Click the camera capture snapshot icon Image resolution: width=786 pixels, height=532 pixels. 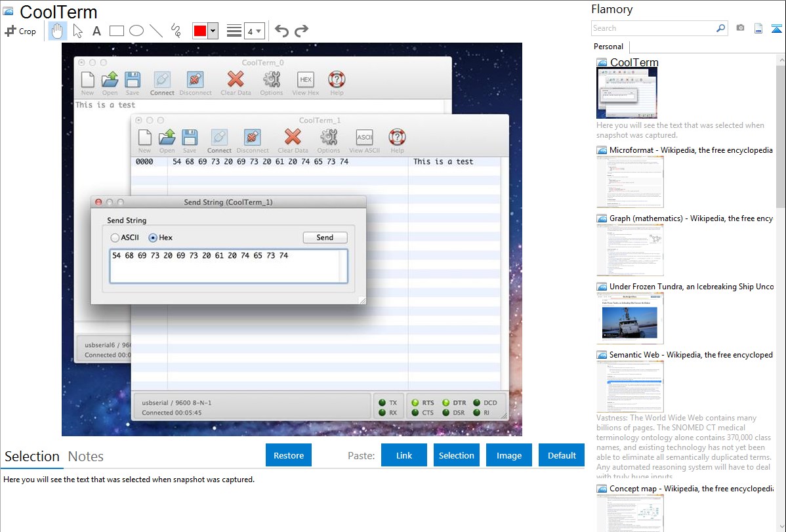click(x=740, y=28)
